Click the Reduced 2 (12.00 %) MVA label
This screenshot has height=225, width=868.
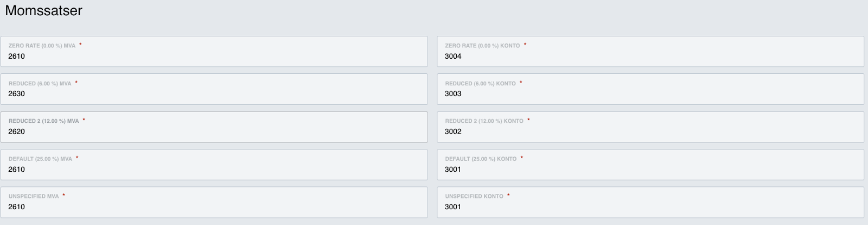[43, 121]
